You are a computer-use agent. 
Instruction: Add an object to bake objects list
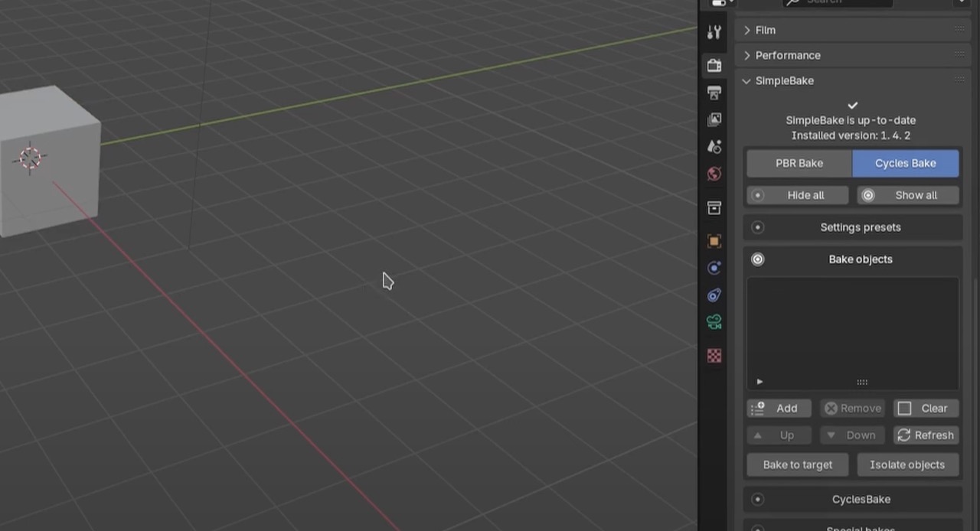[x=779, y=408]
